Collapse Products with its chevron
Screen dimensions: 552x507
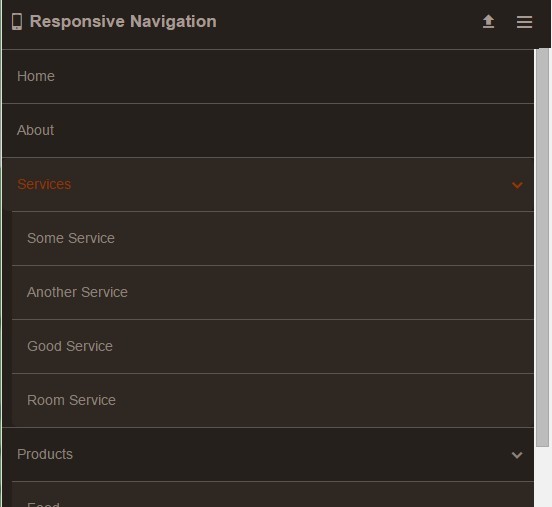(517, 455)
